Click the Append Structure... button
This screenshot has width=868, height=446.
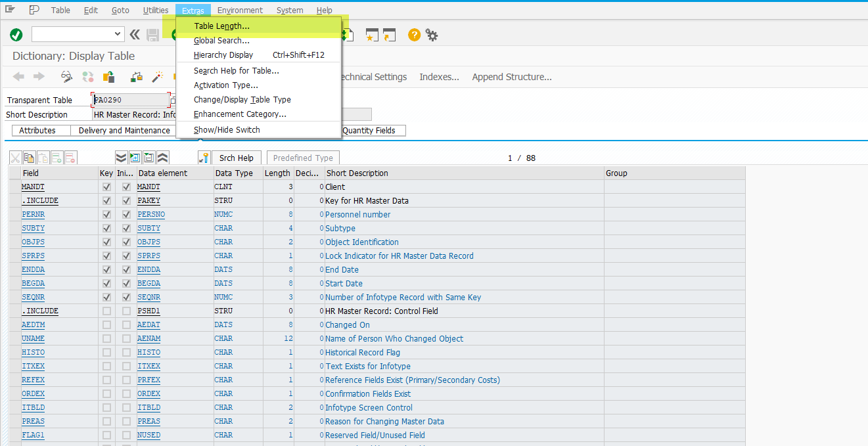(512, 77)
